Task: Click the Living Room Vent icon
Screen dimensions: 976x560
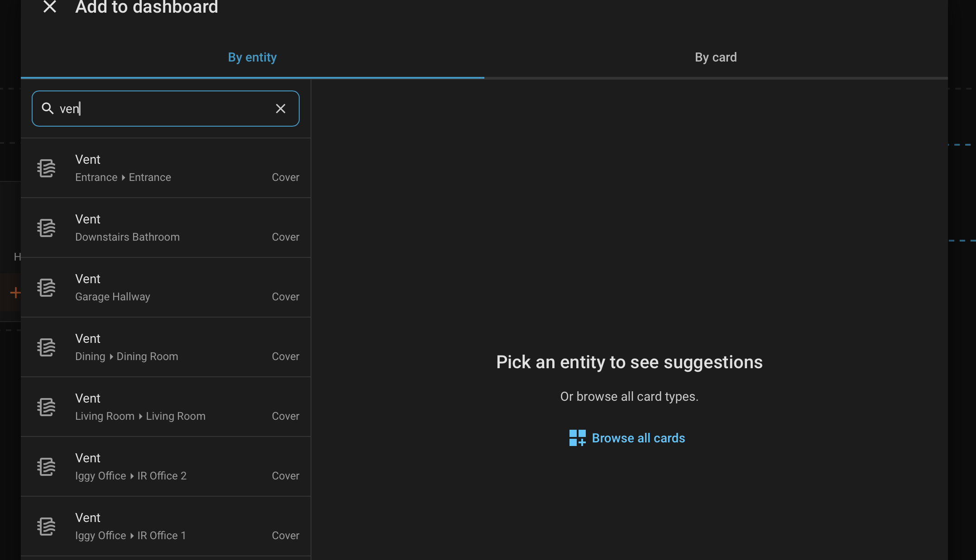Action: tap(46, 407)
